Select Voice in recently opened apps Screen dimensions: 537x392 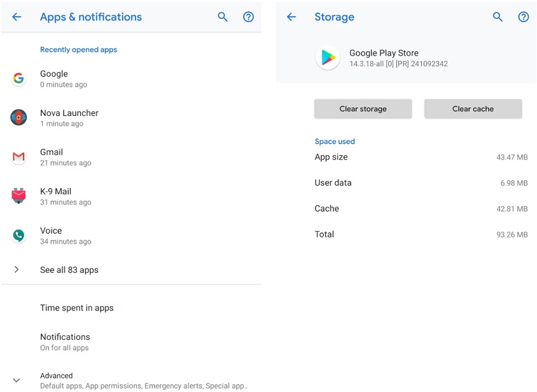(131, 235)
